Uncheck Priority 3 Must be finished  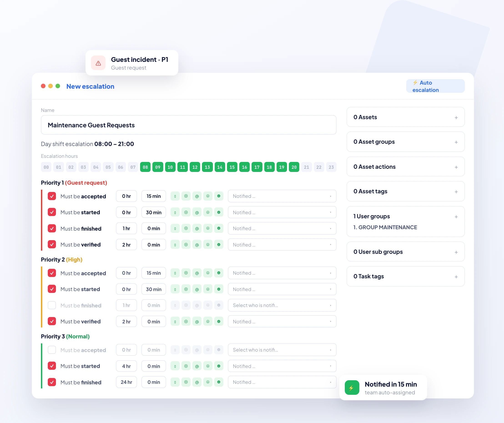pyautogui.click(x=52, y=382)
